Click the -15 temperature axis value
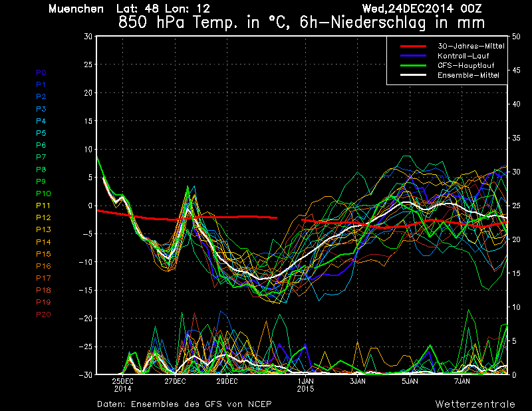This screenshot has height=411, width=532. [x=86, y=290]
